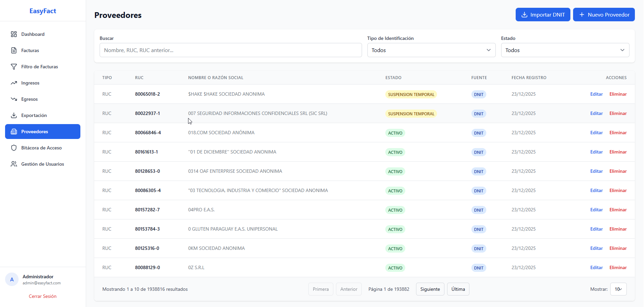The width and height of the screenshot is (644, 307).
Task: Go to the Exportación menu item
Action: click(x=34, y=115)
